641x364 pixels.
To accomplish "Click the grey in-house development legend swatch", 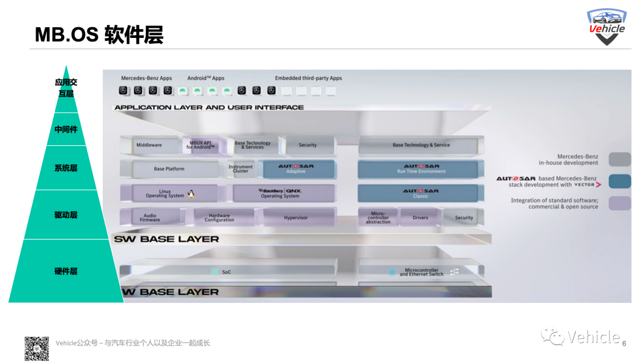I will 619,159.
